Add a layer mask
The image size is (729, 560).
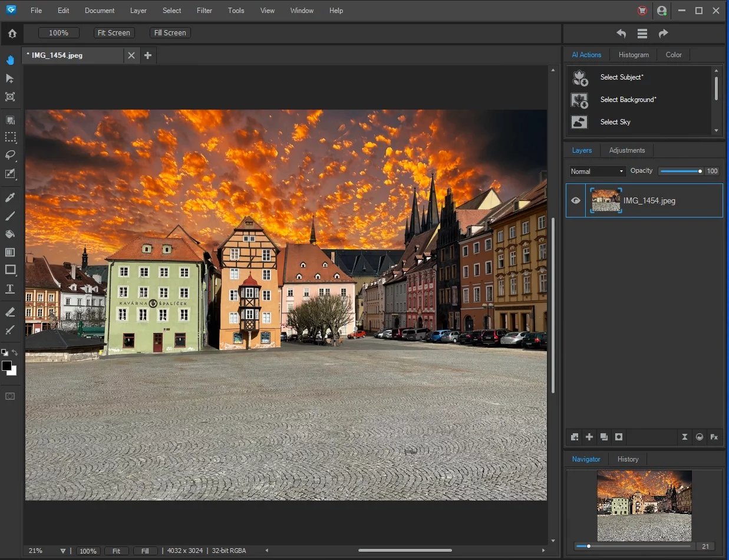tap(618, 437)
